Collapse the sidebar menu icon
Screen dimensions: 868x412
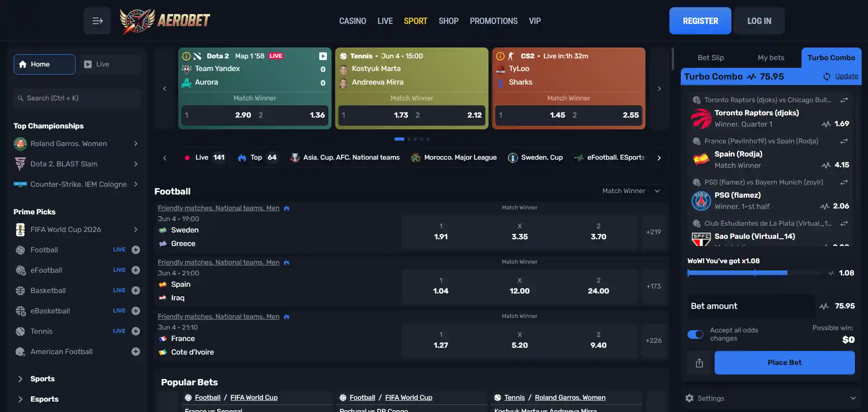(97, 21)
